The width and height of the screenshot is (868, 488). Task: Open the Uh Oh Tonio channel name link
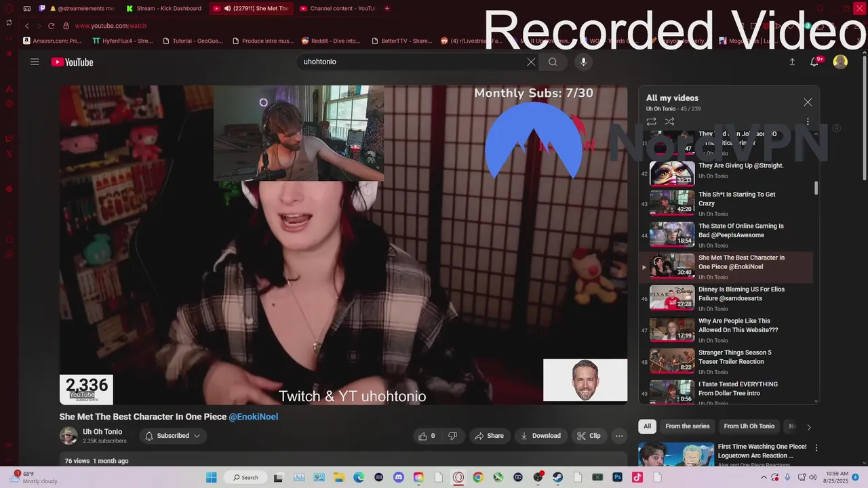pyautogui.click(x=102, y=432)
